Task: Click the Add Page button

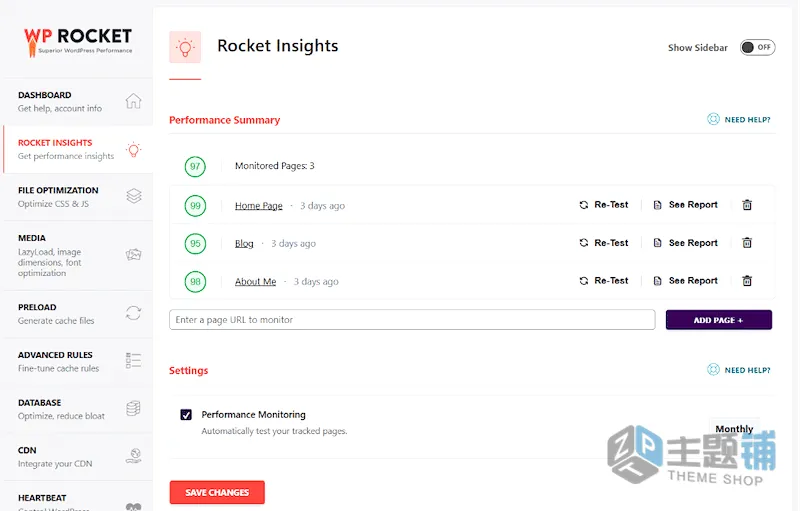Action: click(x=718, y=320)
